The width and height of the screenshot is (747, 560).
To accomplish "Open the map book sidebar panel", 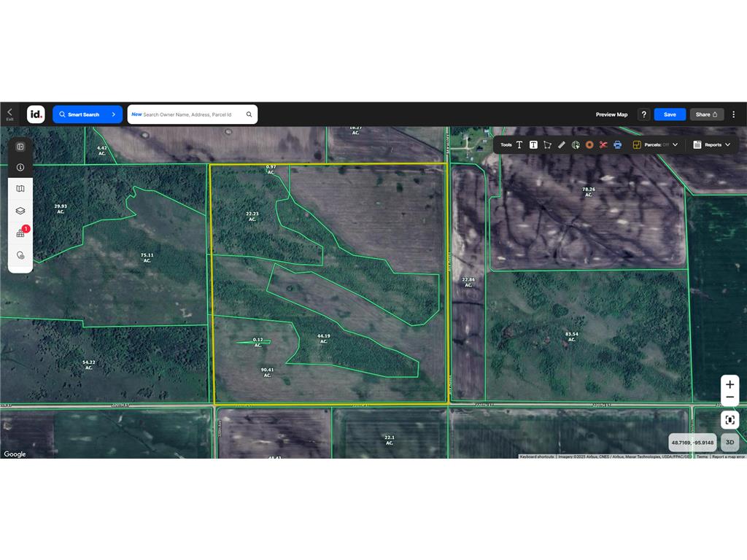I will (20, 188).
